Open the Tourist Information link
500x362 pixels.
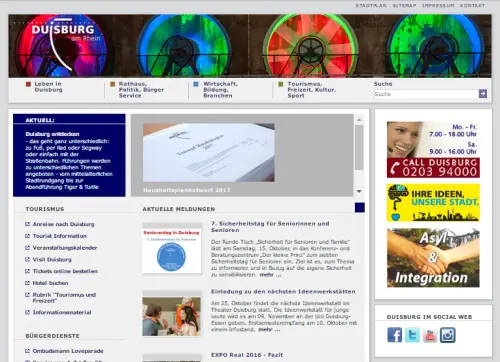(60, 236)
